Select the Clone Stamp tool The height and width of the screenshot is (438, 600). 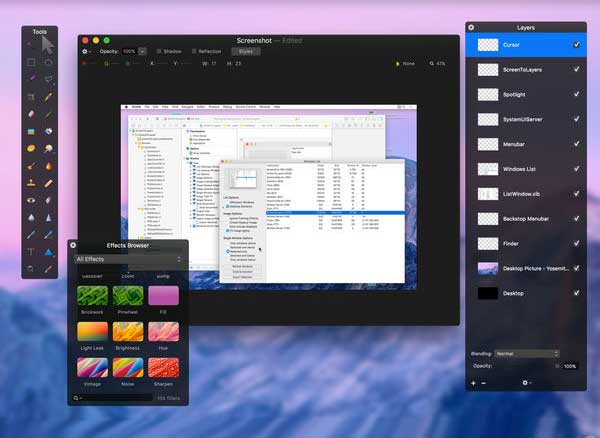coord(31,183)
